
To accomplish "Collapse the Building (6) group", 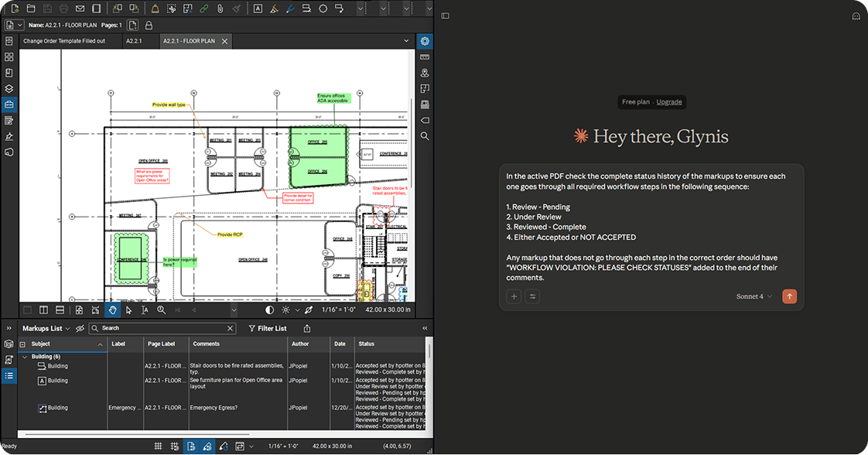I will pos(24,357).
